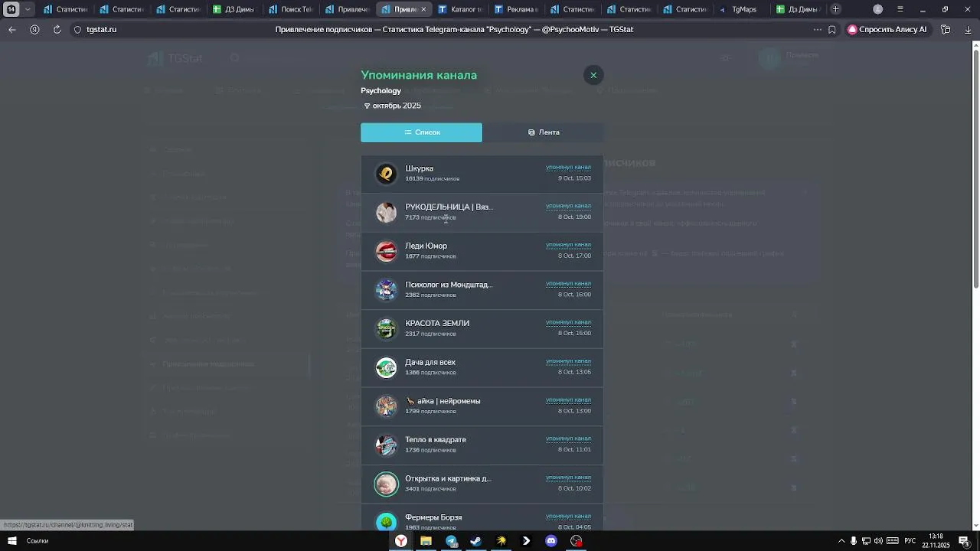
Task: Open the Шкурка channel avatar
Action: (x=387, y=174)
